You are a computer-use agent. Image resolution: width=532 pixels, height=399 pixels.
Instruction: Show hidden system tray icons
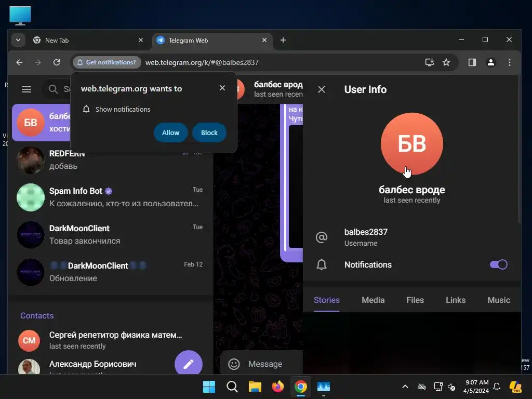click(405, 387)
